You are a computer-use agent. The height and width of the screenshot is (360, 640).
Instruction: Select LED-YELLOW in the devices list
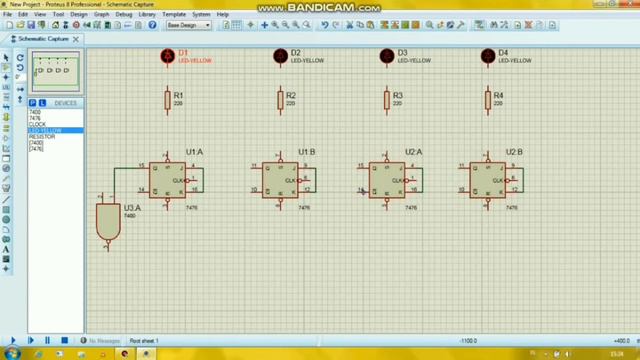pyautogui.click(x=56, y=130)
